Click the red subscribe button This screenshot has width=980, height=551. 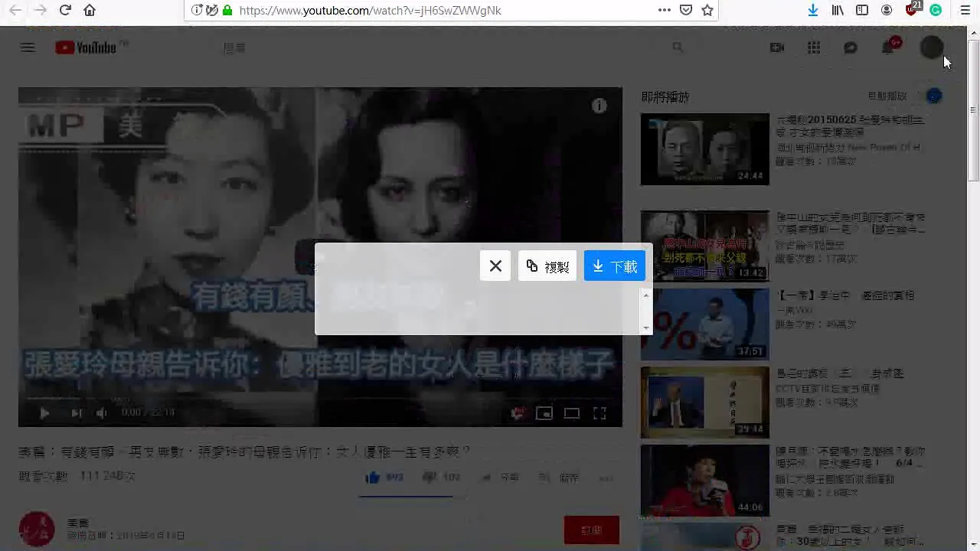(592, 530)
